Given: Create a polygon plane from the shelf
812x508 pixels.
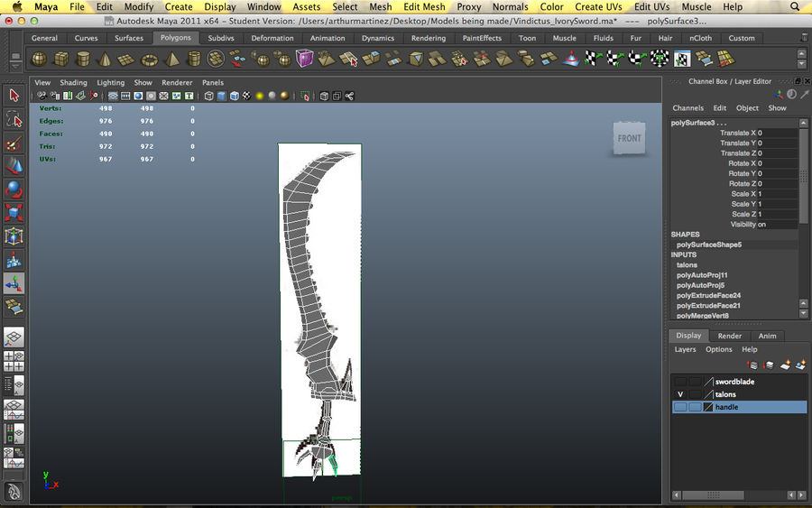Looking at the screenshot, I should coord(126,59).
